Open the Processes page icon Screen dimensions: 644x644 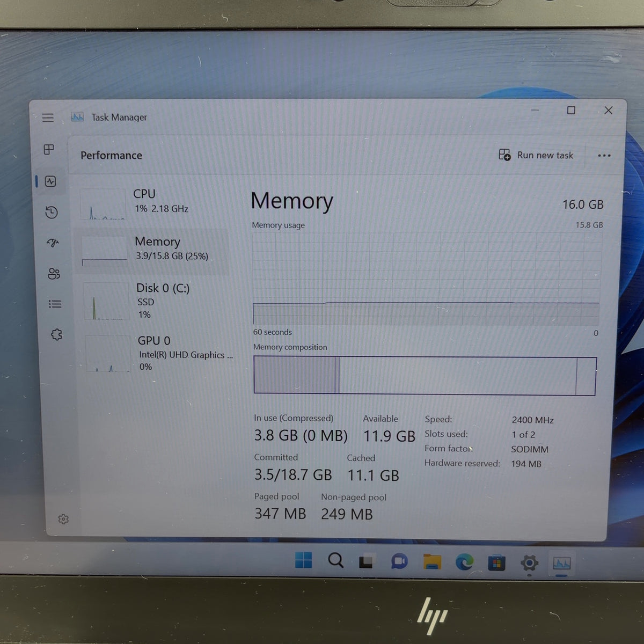pyautogui.click(x=49, y=150)
